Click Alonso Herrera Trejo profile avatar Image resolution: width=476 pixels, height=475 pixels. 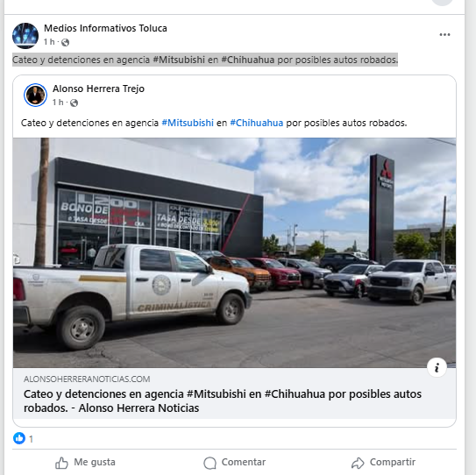(x=35, y=95)
